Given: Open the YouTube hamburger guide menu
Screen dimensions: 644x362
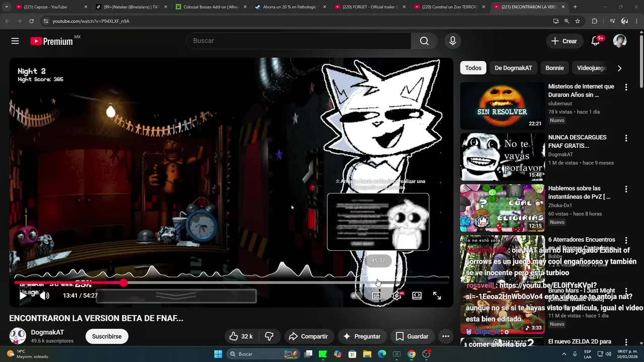Looking at the screenshot, I should click(15, 41).
